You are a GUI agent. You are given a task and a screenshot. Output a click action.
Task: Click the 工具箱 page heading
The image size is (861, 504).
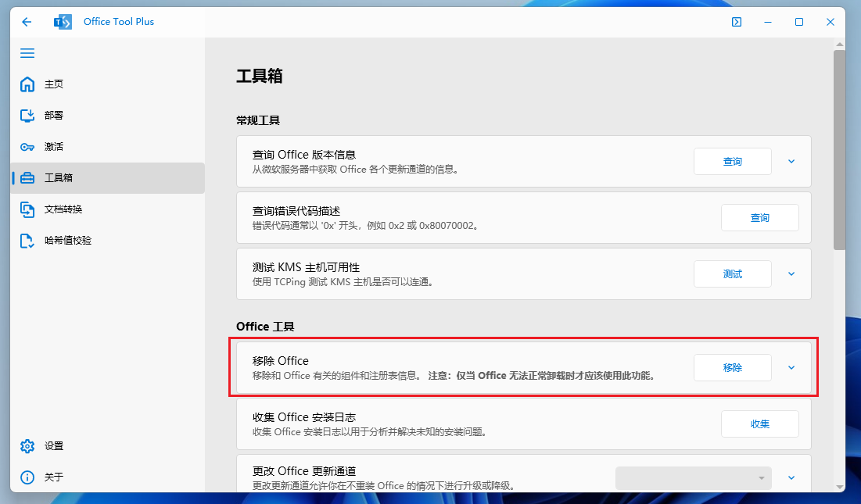pyautogui.click(x=259, y=77)
